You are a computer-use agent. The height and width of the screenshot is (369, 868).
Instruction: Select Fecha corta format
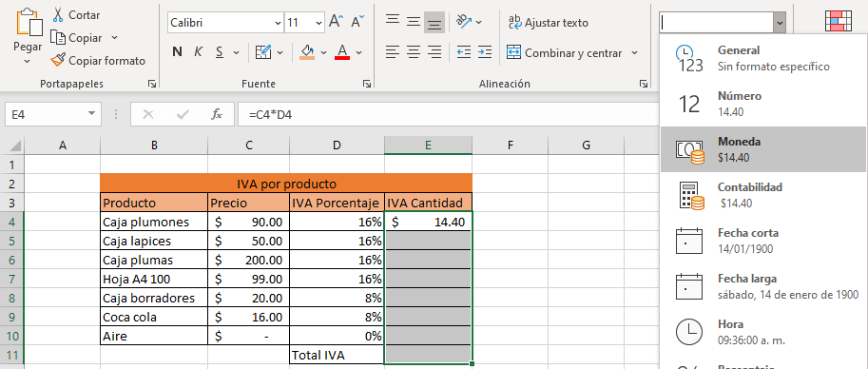763,241
